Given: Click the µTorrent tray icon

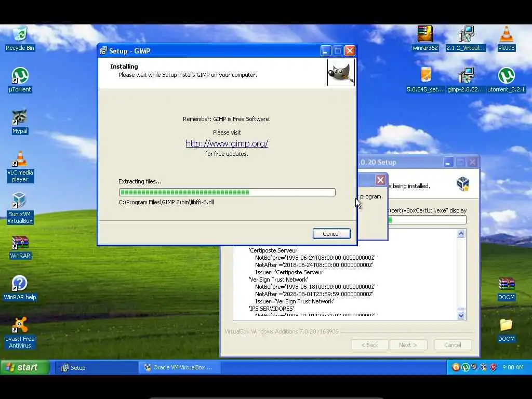Looking at the screenshot, I should (x=465, y=367).
